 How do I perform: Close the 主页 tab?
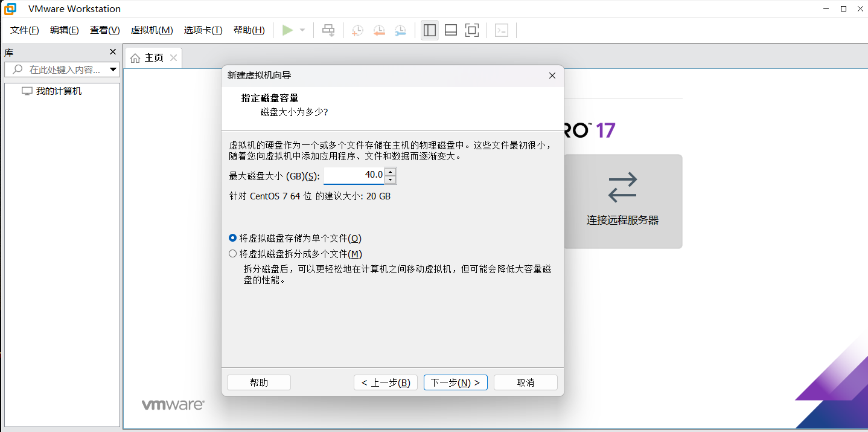tap(174, 58)
